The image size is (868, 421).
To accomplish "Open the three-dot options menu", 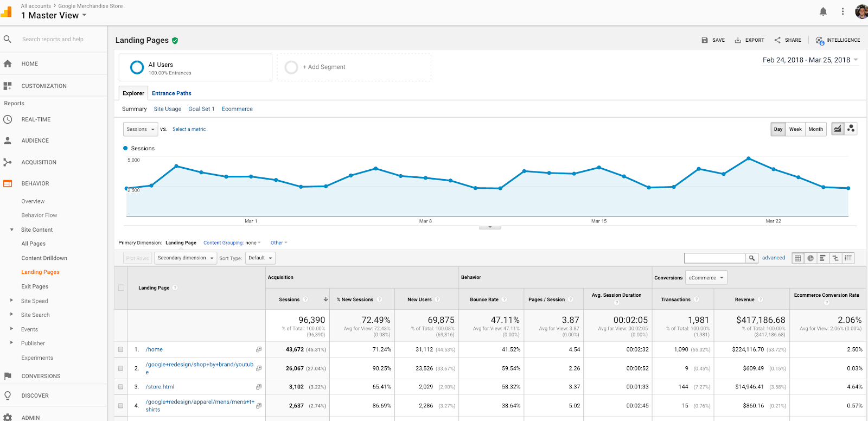I will (x=843, y=11).
